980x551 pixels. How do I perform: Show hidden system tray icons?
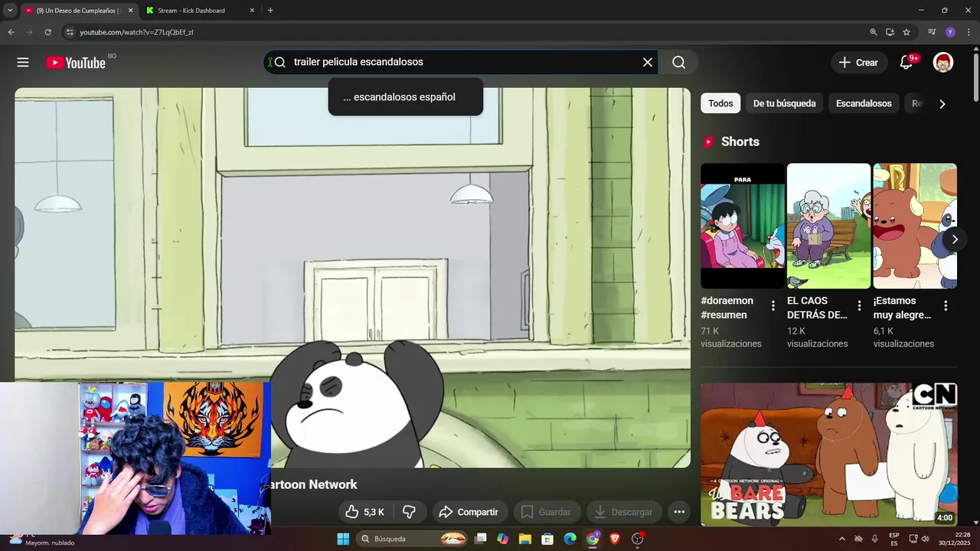842,539
